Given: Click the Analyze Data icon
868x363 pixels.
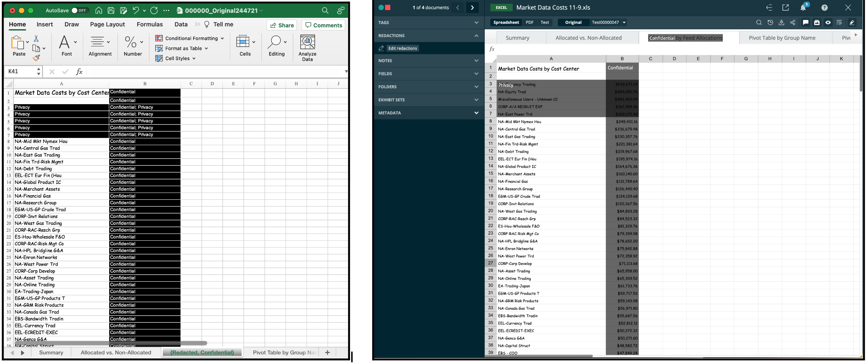Looking at the screenshot, I should click(307, 42).
